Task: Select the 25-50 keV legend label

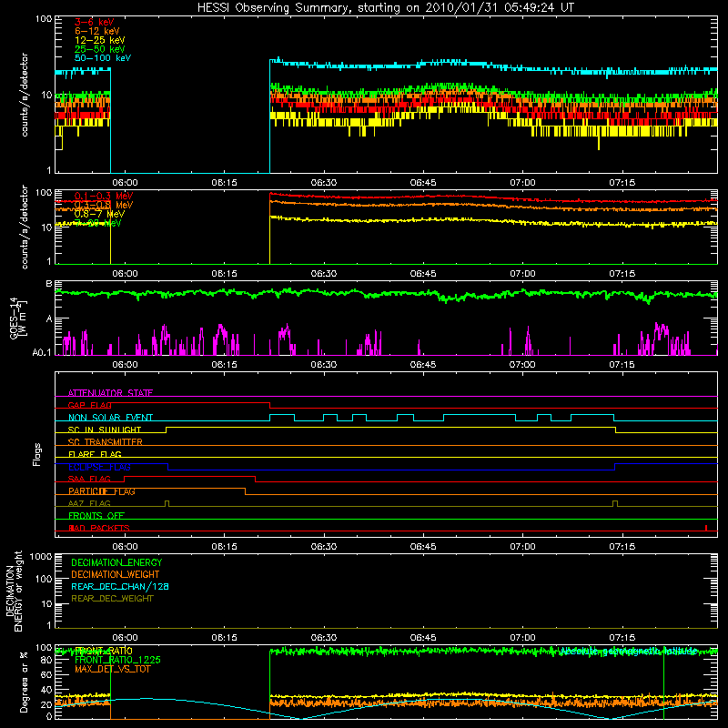Action: point(100,49)
